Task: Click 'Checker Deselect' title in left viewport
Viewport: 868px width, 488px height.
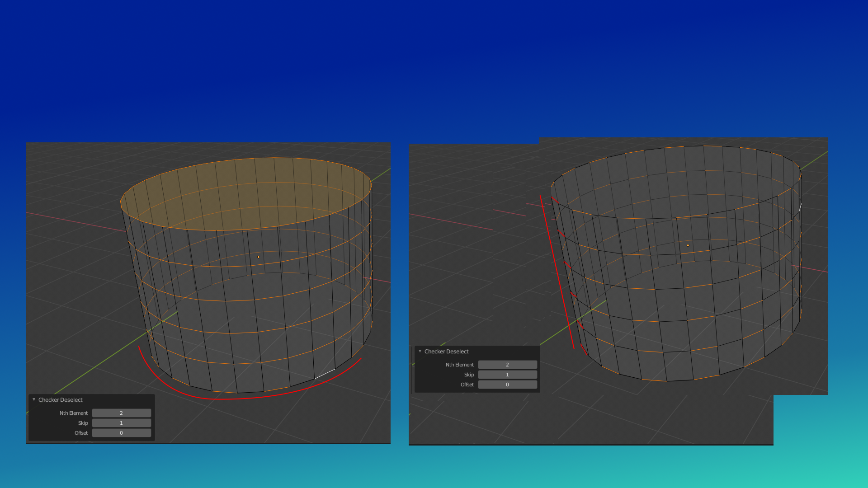Action: (60, 400)
